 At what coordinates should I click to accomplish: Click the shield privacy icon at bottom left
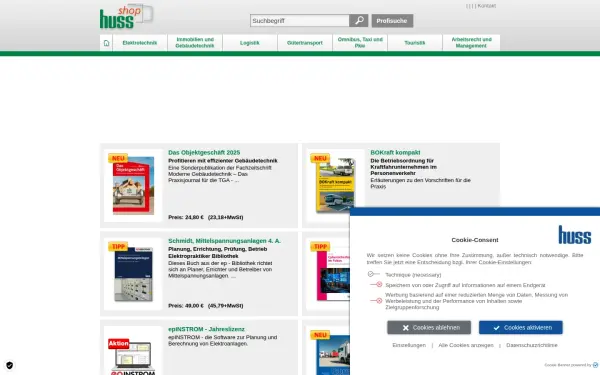click(10, 365)
